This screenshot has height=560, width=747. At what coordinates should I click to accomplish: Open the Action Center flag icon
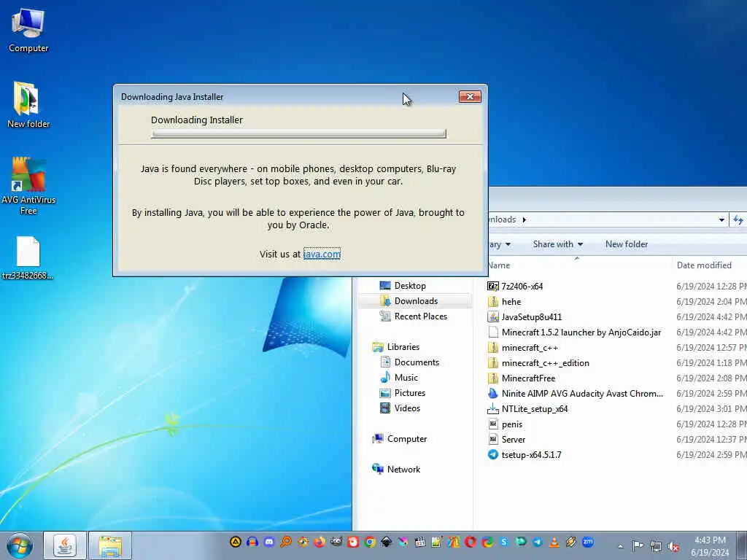coord(638,545)
